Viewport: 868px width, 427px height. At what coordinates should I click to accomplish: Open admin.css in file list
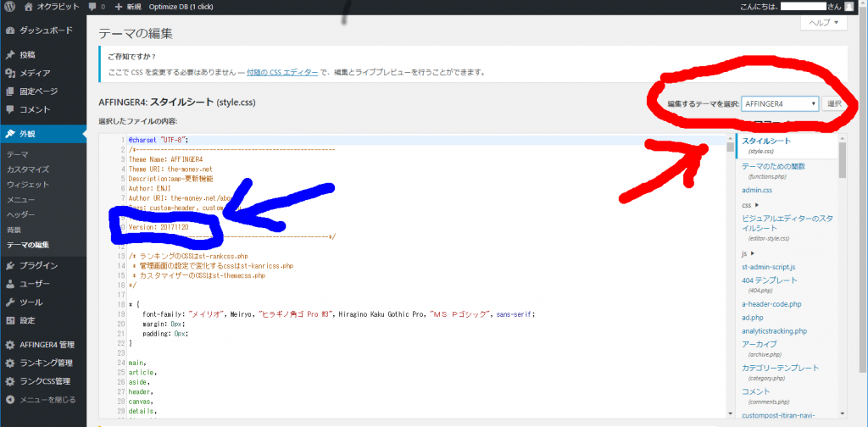[x=757, y=190]
